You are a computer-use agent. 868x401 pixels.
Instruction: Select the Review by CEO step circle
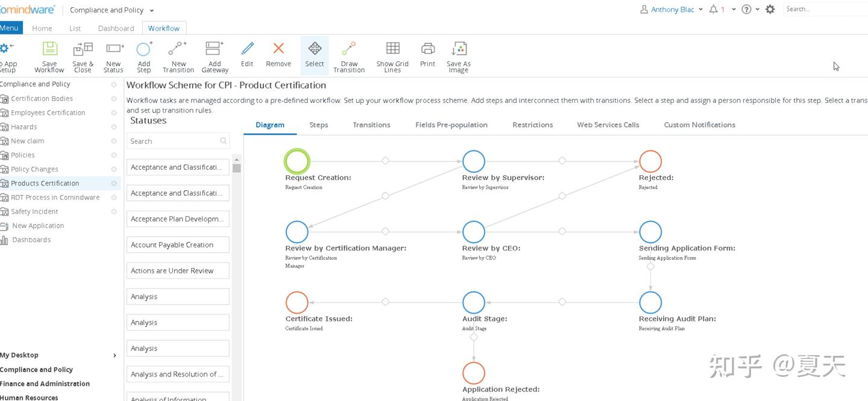tap(474, 232)
